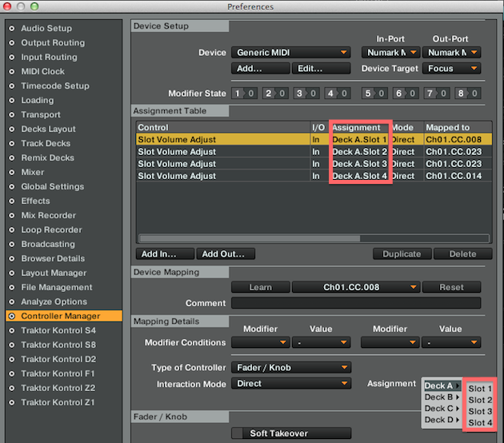The height and width of the screenshot is (443, 504).
Task: Open Traktor Kontrol S4 settings
Action: click(x=58, y=330)
